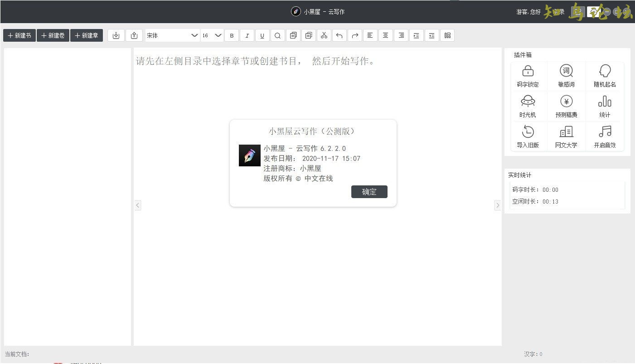Click the 空闲时长: 00:13 entry

536,202
